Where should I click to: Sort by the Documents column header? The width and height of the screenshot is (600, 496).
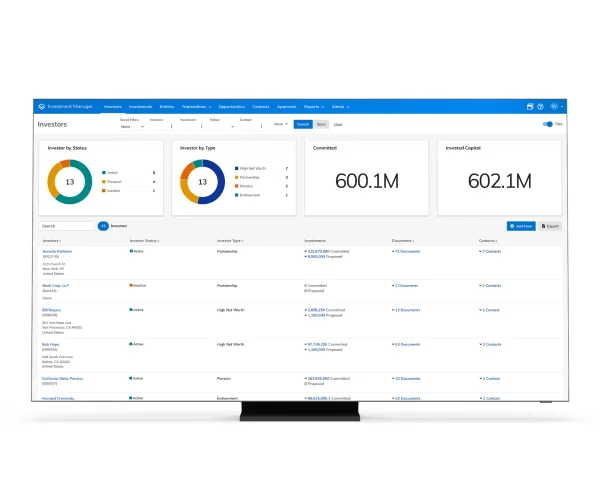[403, 241]
